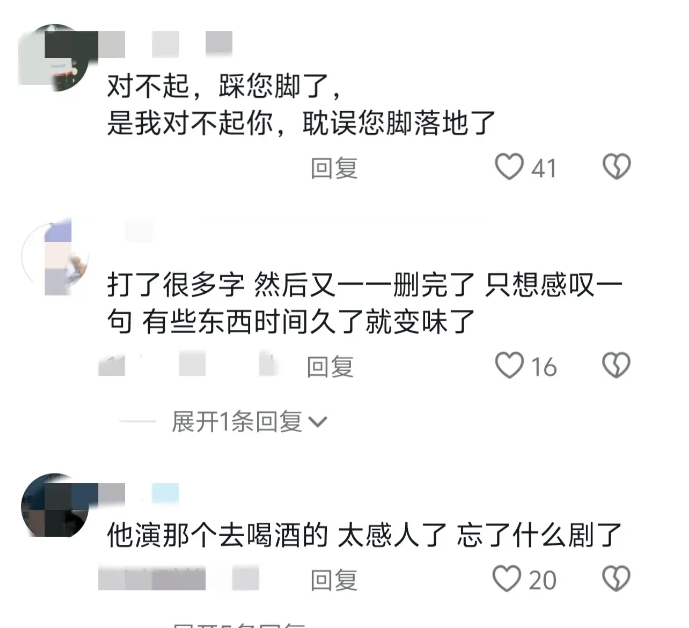689x628 pixels.
Task: Dislike the comment about 喝酒的
Action: coord(616,579)
